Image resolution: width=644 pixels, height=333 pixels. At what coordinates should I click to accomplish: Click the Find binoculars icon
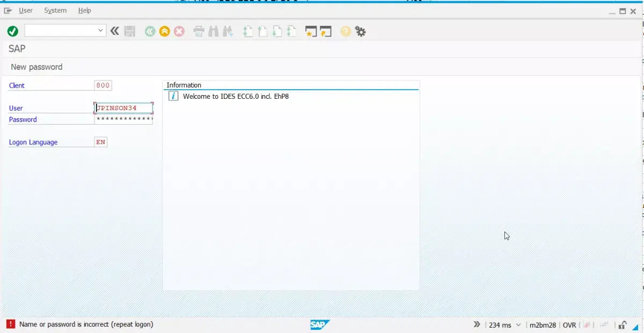tap(214, 31)
